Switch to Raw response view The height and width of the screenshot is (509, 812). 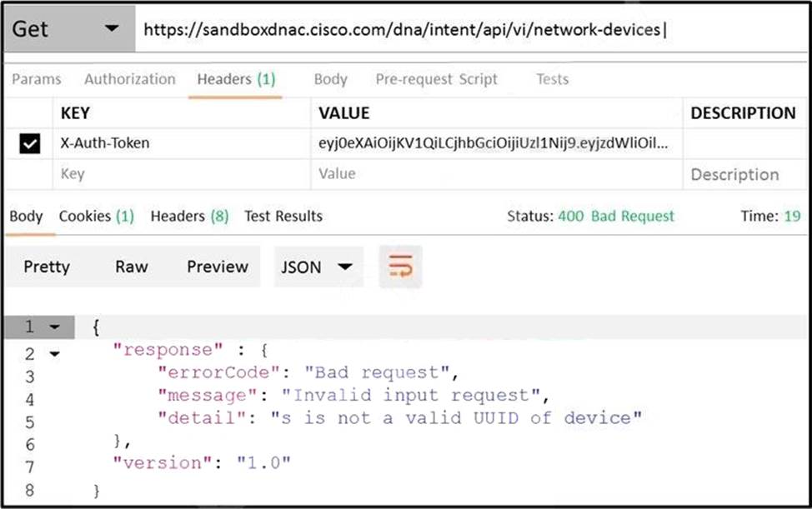[131, 267]
